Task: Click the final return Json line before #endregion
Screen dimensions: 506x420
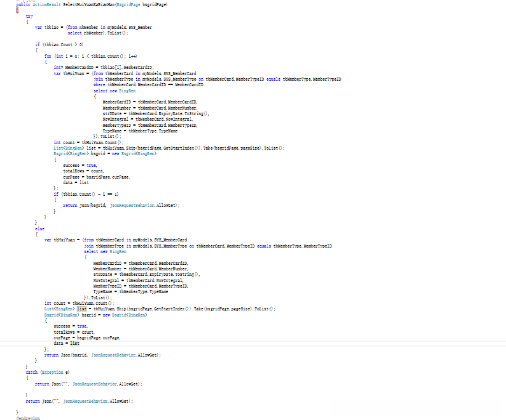Action: click(x=80, y=401)
